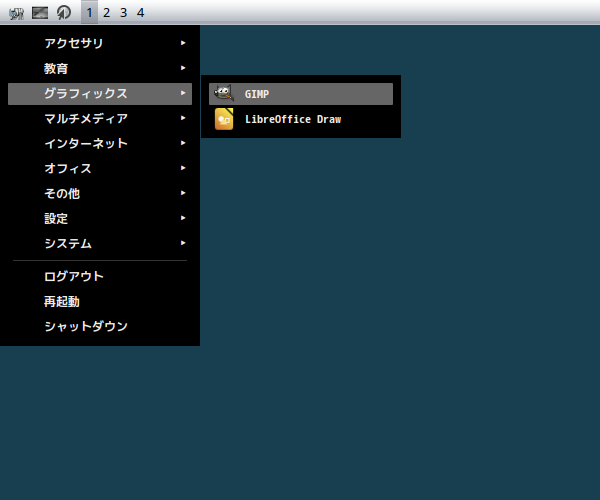This screenshot has width=600, height=500.
Task: Launch GIMP from the graphics submenu
Action: (301, 94)
